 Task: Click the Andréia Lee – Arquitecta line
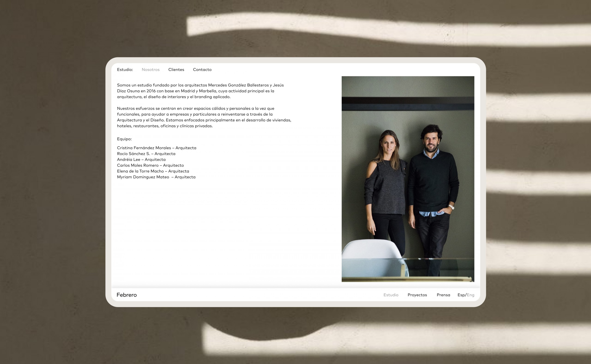[141, 159]
